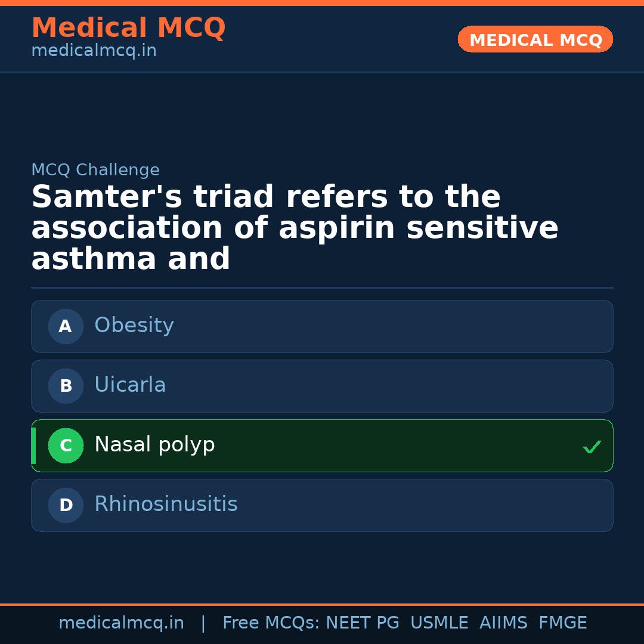
Task: Select USMLE in the footer
Action: coord(439,623)
